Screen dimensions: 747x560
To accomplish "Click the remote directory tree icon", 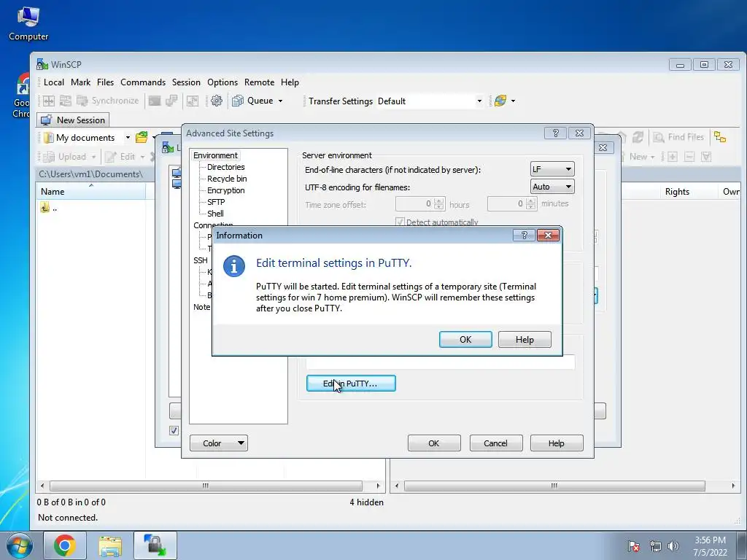I will [x=720, y=138].
